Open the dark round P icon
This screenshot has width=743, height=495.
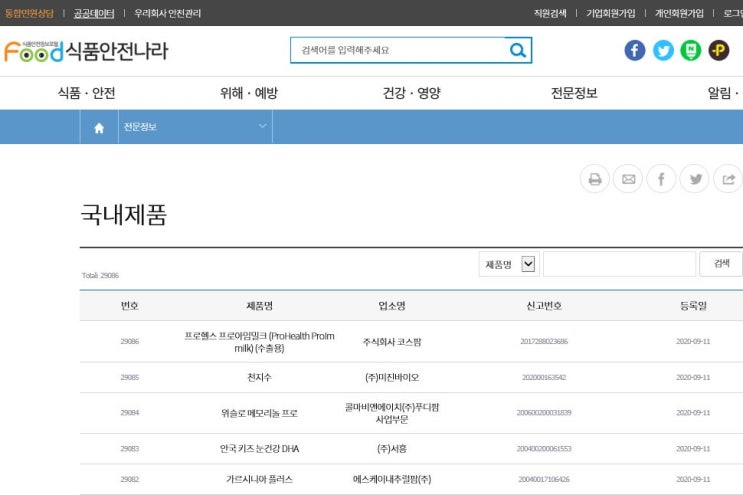point(719,50)
